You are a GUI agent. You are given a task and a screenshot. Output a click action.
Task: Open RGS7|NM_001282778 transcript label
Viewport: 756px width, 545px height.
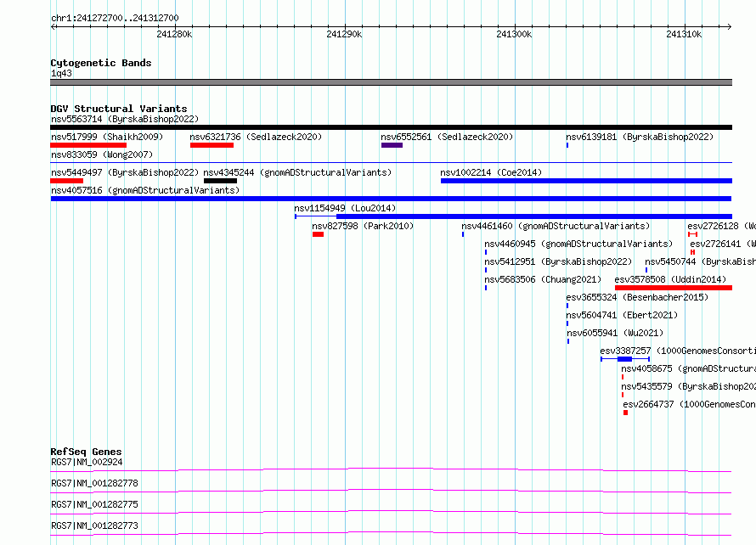[x=94, y=483]
